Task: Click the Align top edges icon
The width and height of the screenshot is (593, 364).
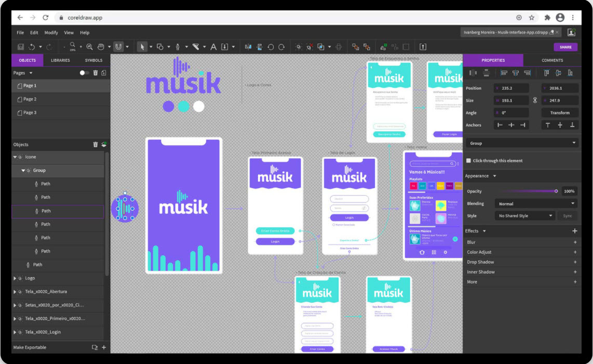Action: 546,73
